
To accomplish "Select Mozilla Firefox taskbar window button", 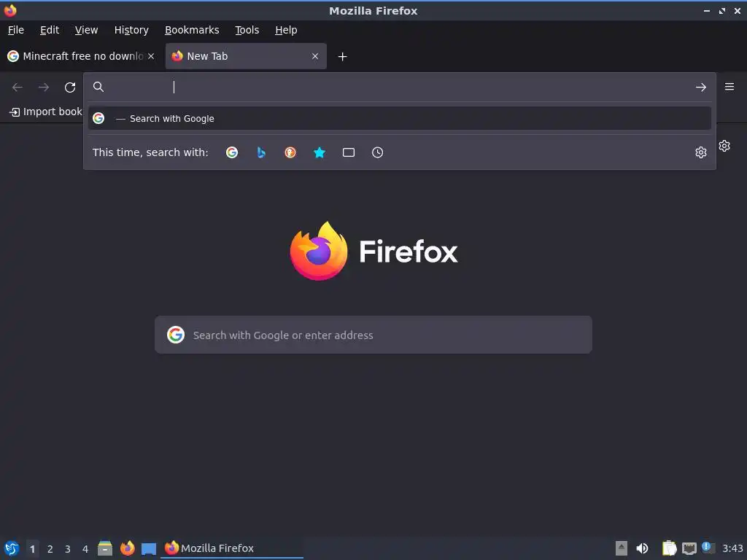I will pos(232,548).
